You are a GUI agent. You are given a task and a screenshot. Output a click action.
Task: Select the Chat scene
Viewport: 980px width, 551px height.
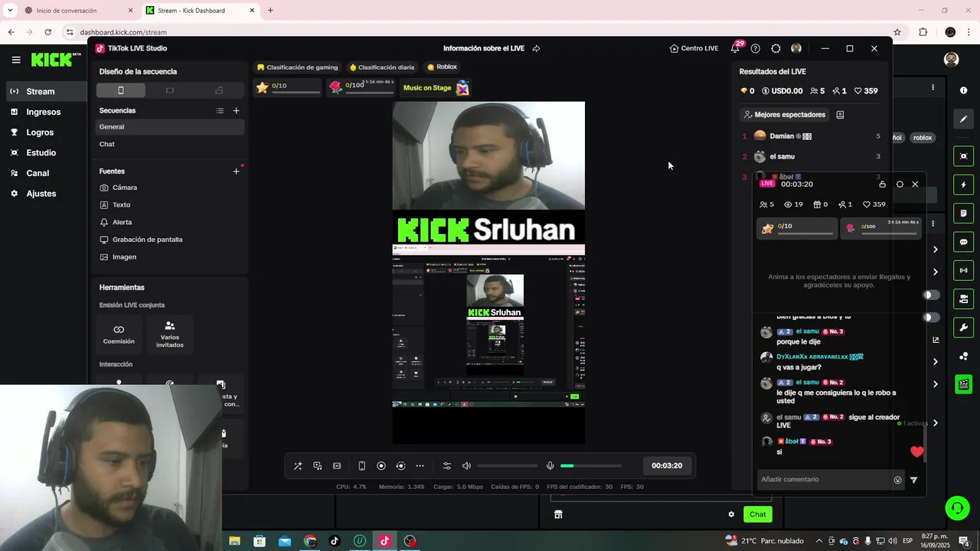pos(170,144)
